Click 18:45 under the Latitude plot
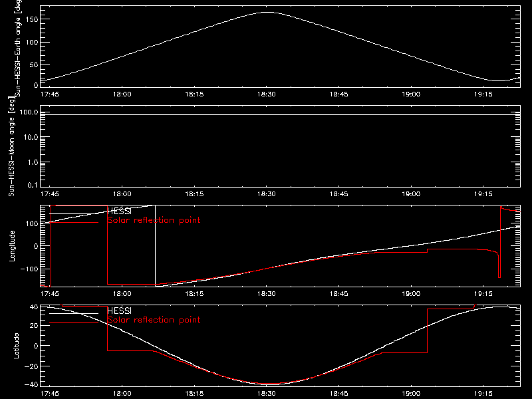The width and height of the screenshot is (532, 399). pos(339,394)
